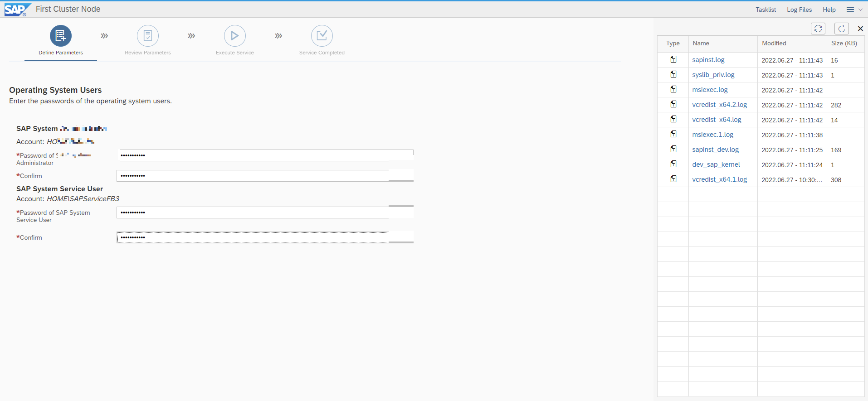The width and height of the screenshot is (868, 401).
Task: Select the 2022.06.27 - 11:11:38 modified cell
Action: (792, 135)
